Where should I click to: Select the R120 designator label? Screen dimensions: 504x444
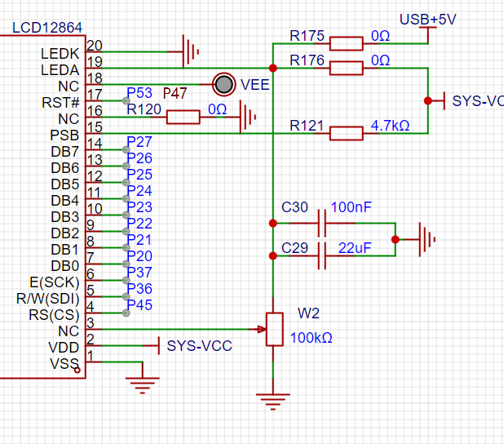(x=144, y=109)
